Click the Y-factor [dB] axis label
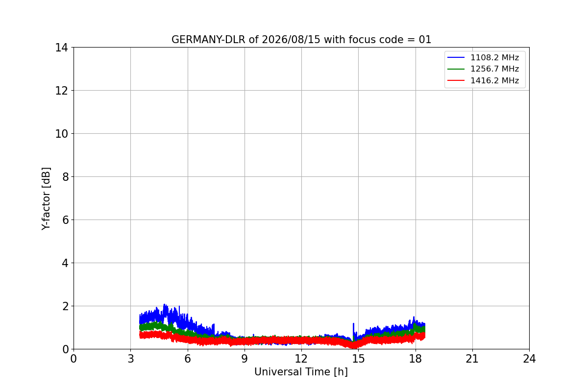The height and width of the screenshot is (392, 588). (46, 198)
